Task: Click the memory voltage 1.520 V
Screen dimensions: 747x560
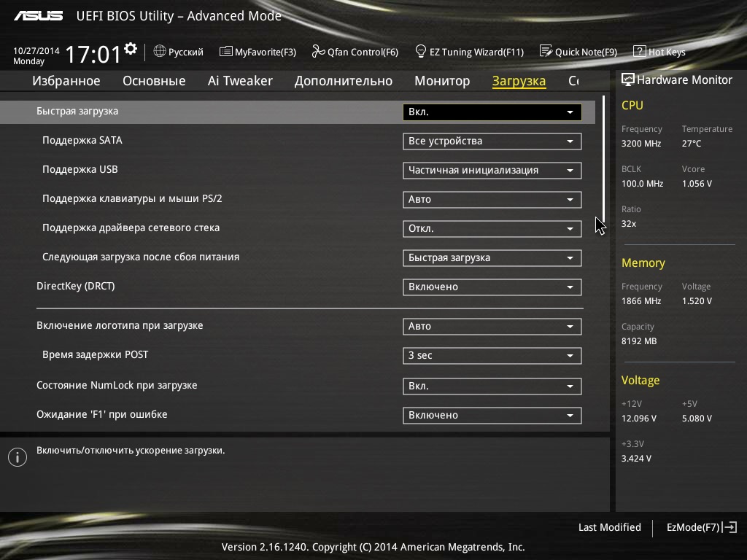Action: coord(697,301)
